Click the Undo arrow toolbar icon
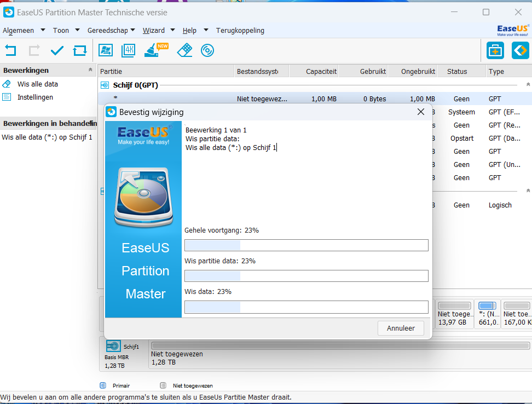This screenshot has height=404, width=532. click(x=10, y=50)
